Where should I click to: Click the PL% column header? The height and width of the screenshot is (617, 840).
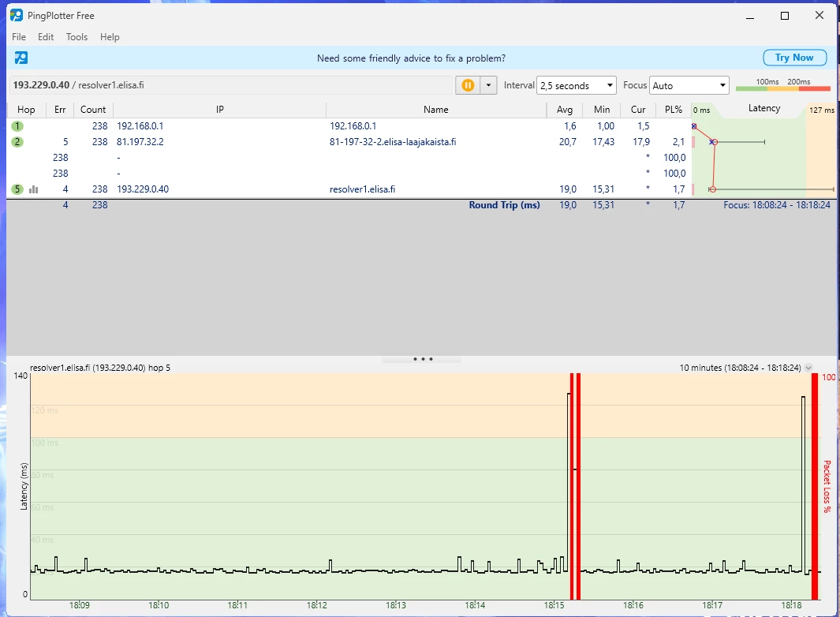[673, 110]
